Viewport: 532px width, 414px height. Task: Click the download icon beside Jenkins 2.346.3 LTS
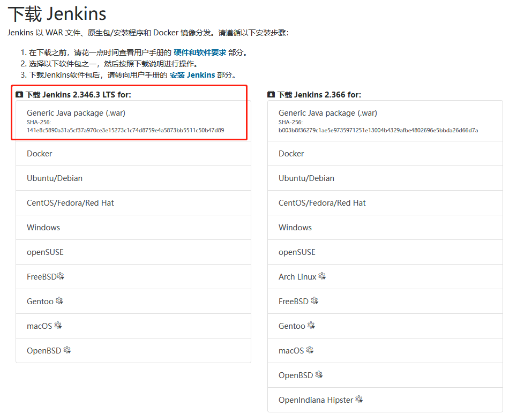(x=19, y=94)
